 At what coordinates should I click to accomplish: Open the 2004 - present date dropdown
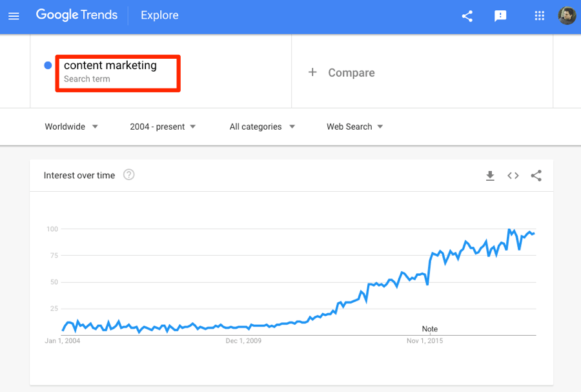pos(162,127)
